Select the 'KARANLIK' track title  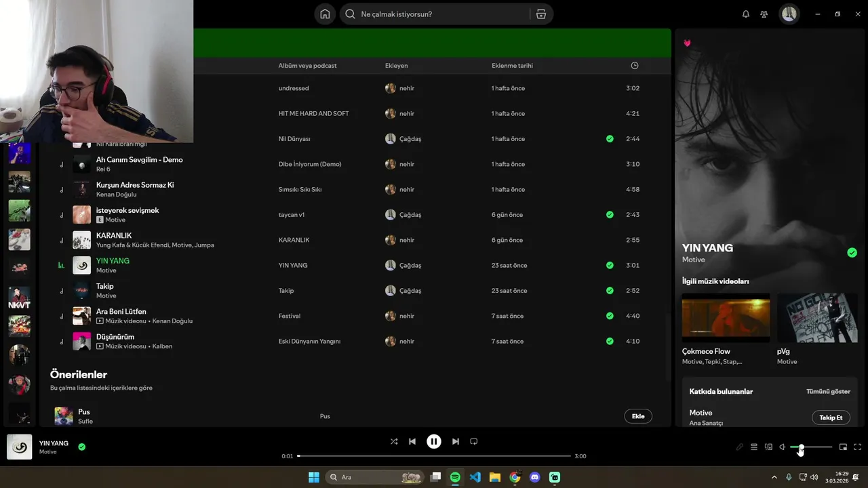pyautogui.click(x=114, y=236)
